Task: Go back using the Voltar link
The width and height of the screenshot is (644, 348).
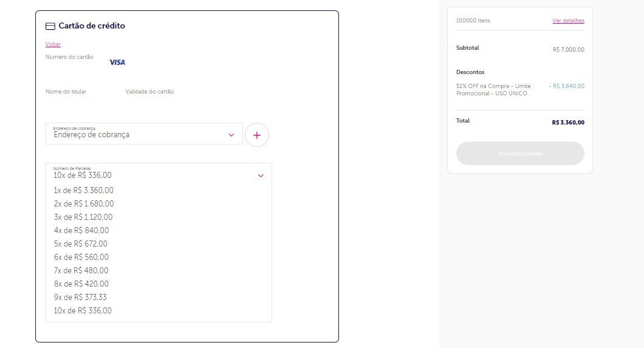Action: [x=53, y=44]
